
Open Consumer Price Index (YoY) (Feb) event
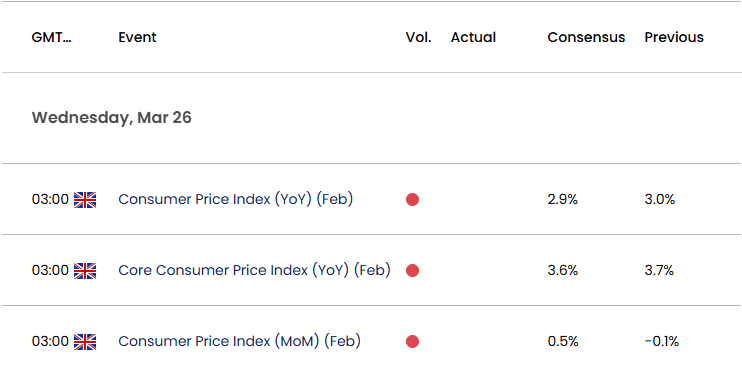(x=236, y=200)
